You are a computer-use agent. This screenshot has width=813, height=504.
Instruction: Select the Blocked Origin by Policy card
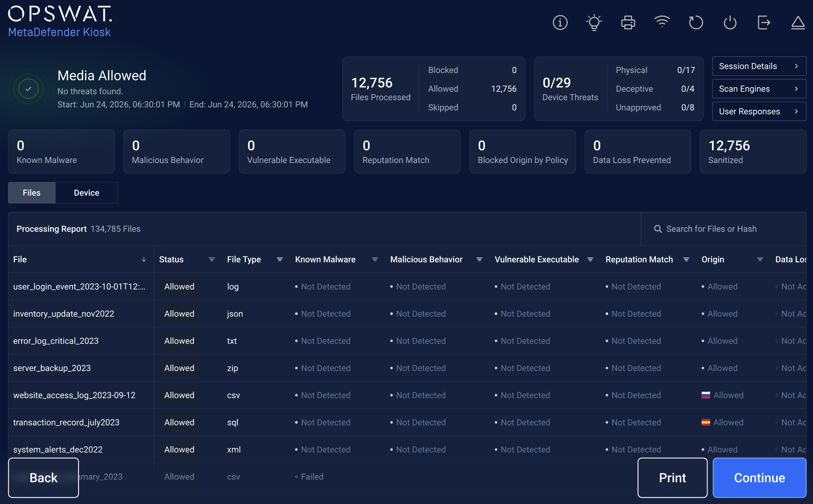click(x=523, y=151)
